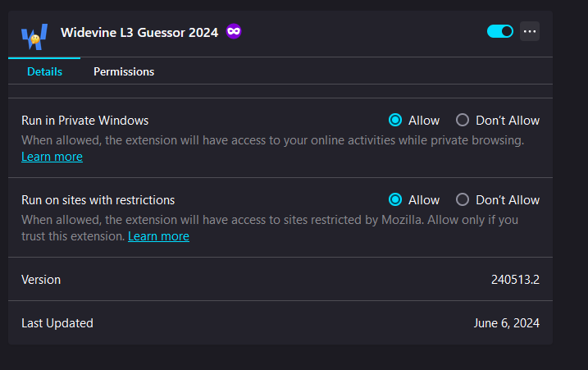Select Allow for Run on sites with restrictions
This screenshot has height=370, width=588.
[x=396, y=200]
